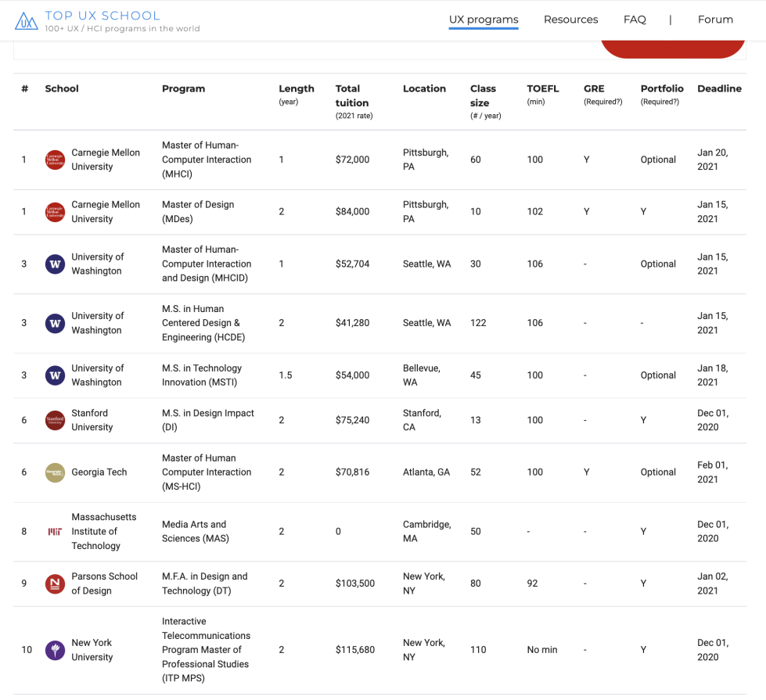Click the Cambridge, MA location cell
This screenshot has height=700, width=766.
(427, 532)
